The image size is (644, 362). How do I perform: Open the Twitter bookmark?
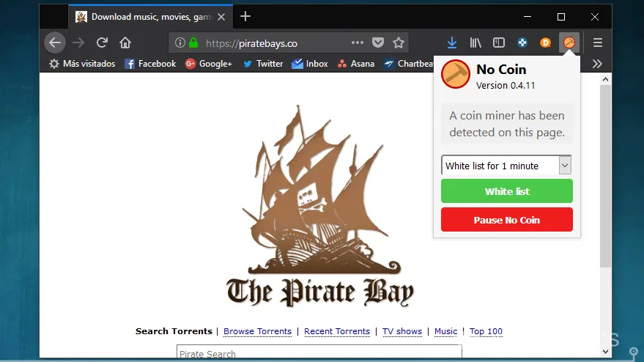263,64
